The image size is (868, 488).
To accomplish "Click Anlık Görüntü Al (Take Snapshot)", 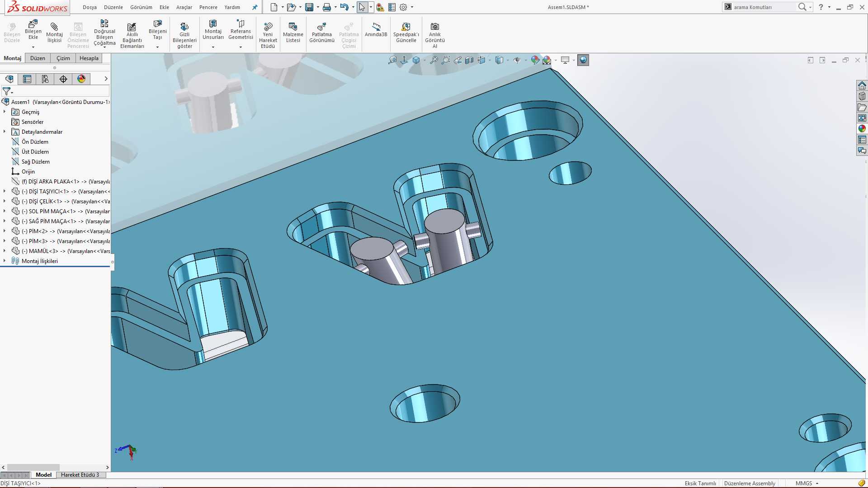I will coord(435,36).
